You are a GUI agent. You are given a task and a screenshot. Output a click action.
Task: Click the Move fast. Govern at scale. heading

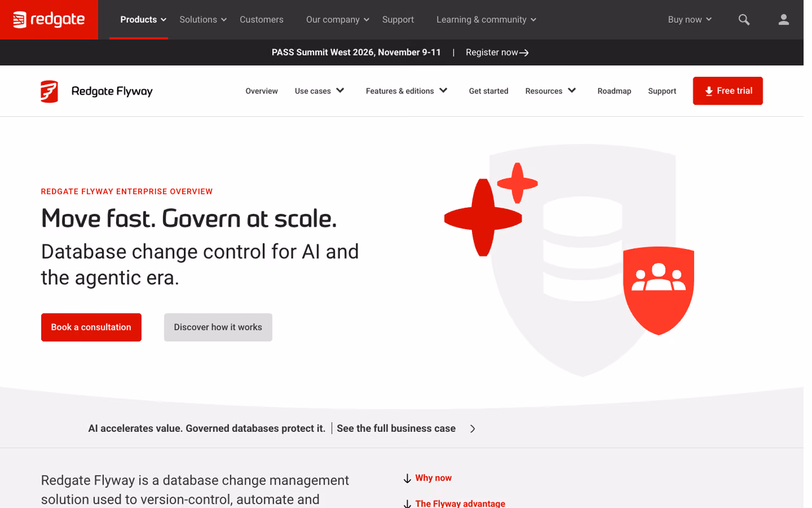[189, 218]
